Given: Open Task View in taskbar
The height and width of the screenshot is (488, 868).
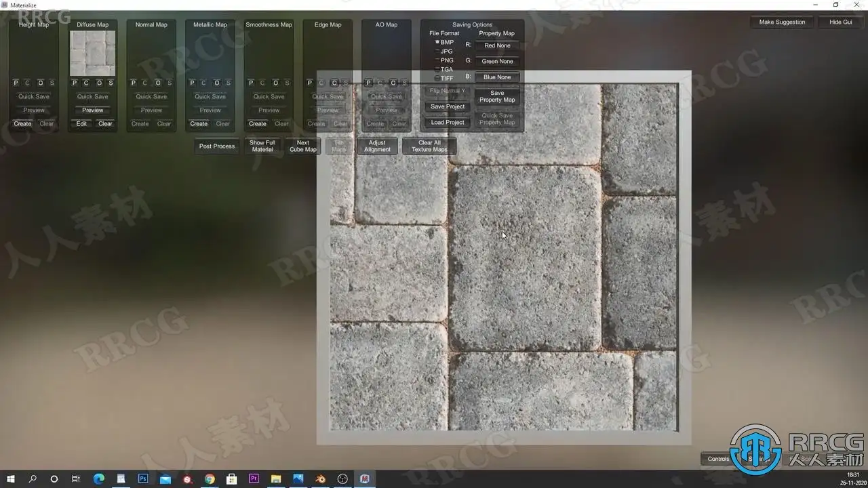Looking at the screenshot, I should [76, 479].
